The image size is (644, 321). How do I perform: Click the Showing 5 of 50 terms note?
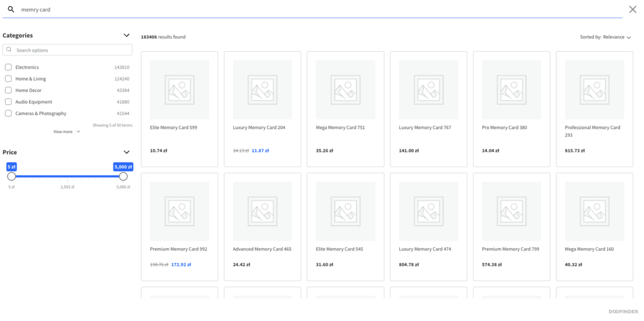click(x=112, y=125)
